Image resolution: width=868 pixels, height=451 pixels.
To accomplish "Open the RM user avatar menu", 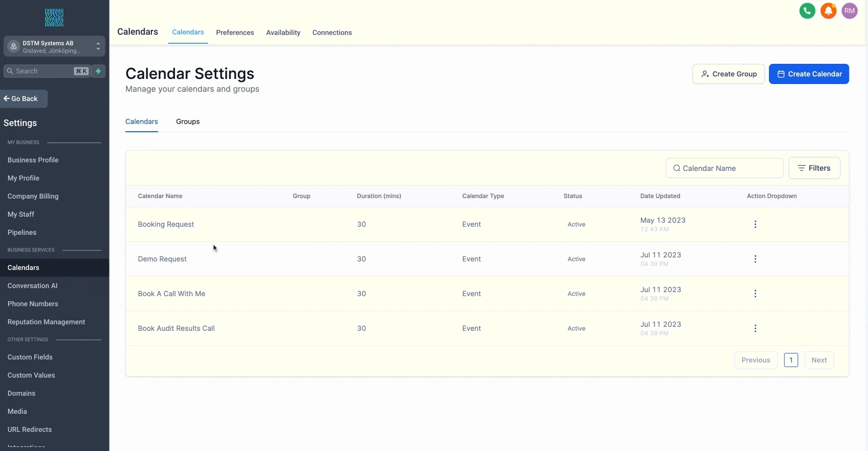I will (x=849, y=11).
